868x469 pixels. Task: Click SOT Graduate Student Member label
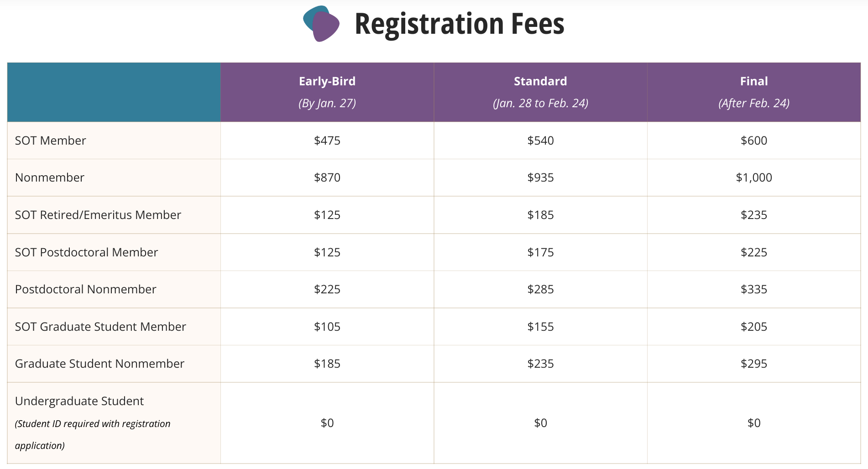click(x=100, y=327)
